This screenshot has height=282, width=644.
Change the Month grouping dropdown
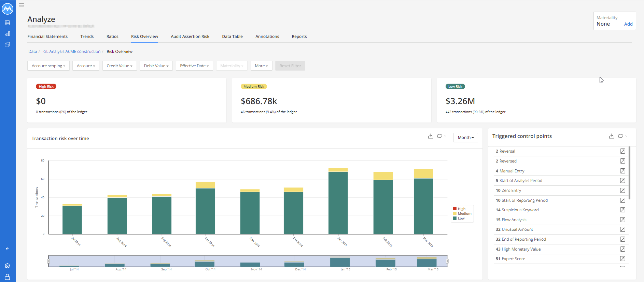466,138
